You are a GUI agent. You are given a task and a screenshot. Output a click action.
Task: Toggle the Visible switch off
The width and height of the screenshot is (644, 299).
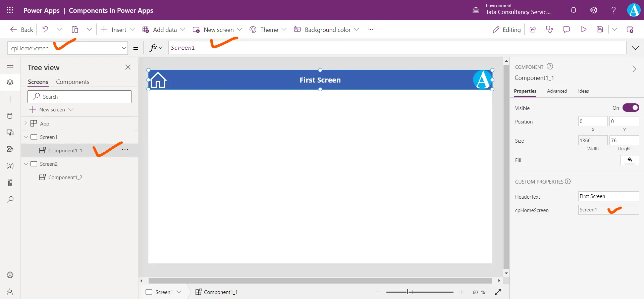631,108
